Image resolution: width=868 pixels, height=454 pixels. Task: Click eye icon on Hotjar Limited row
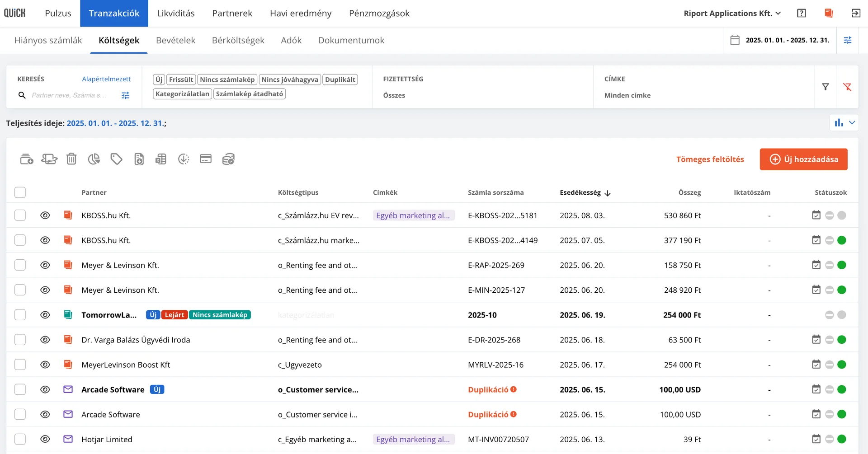tap(45, 439)
